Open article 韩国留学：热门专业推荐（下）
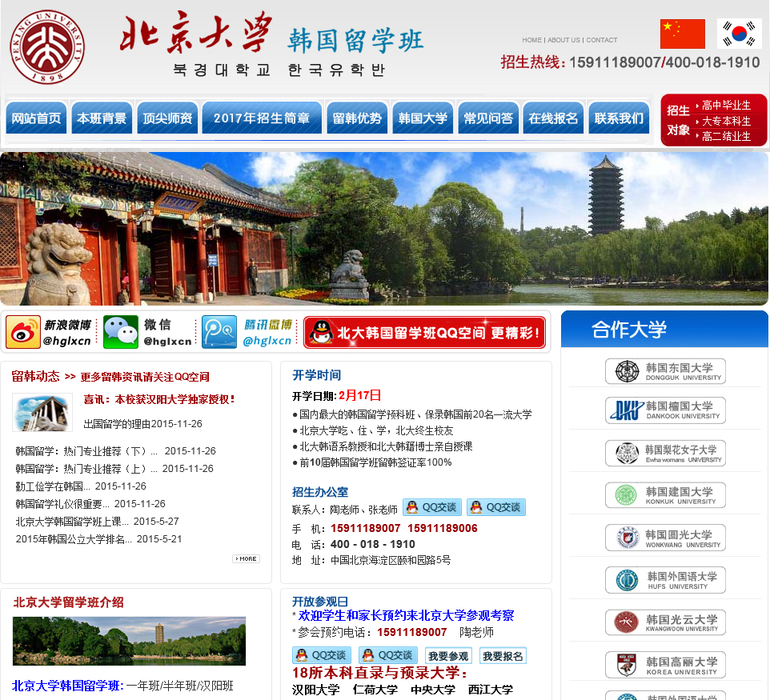 tap(86, 451)
